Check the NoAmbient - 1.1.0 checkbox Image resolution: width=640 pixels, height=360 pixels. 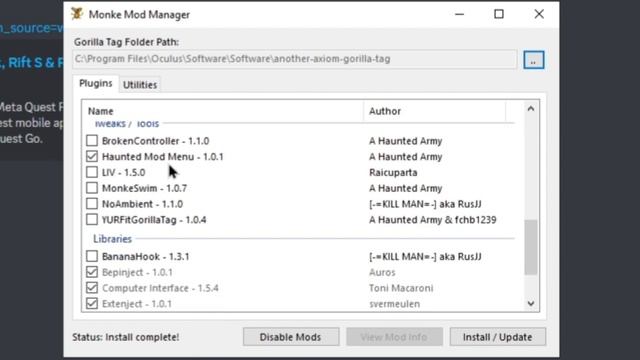click(92, 204)
